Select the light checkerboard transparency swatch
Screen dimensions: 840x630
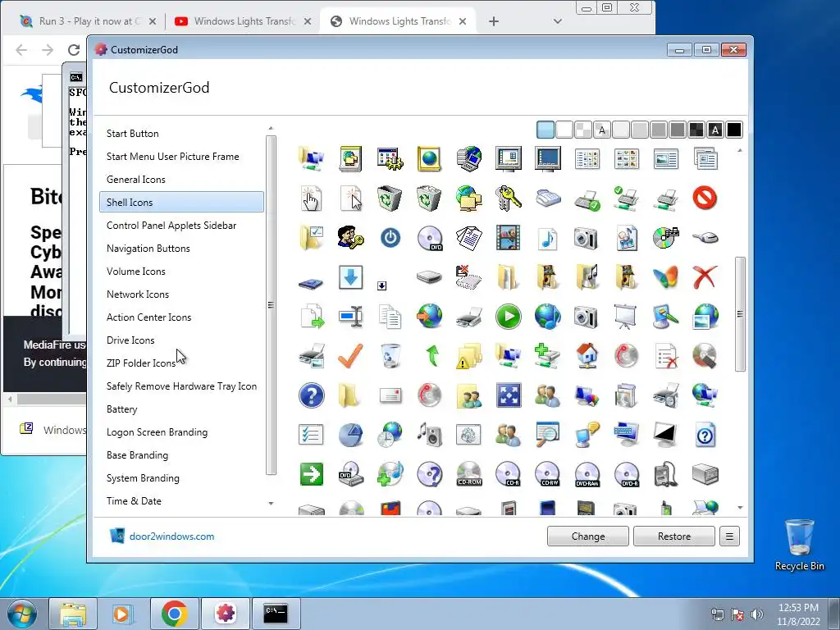(x=583, y=130)
